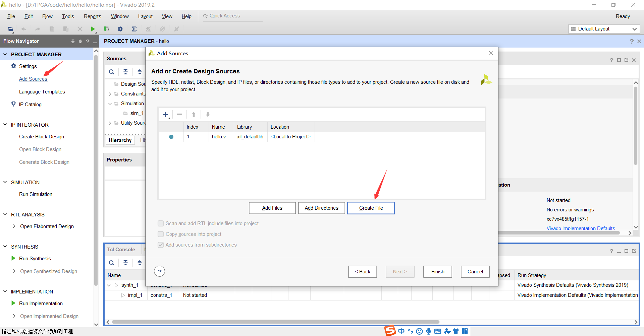
Task: Collapse the PROJECT MANAGER section
Action: click(5, 54)
